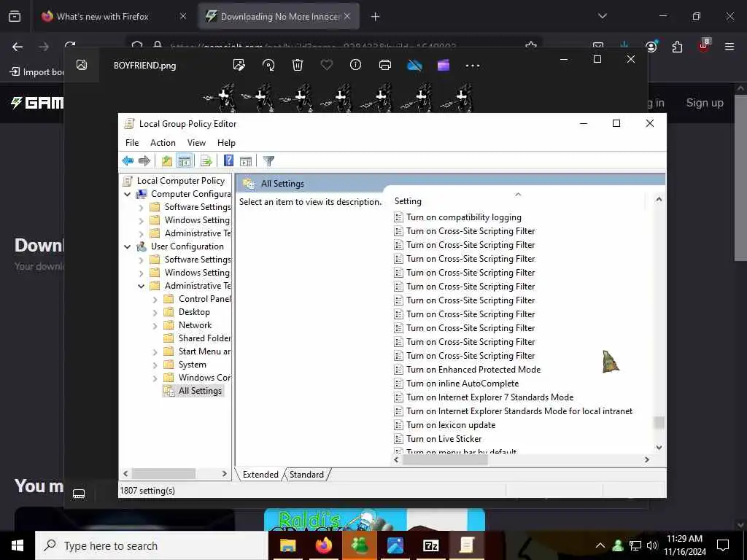The image size is (747, 560).
Task: Show hidden tray icons chevron
Action: (600, 545)
